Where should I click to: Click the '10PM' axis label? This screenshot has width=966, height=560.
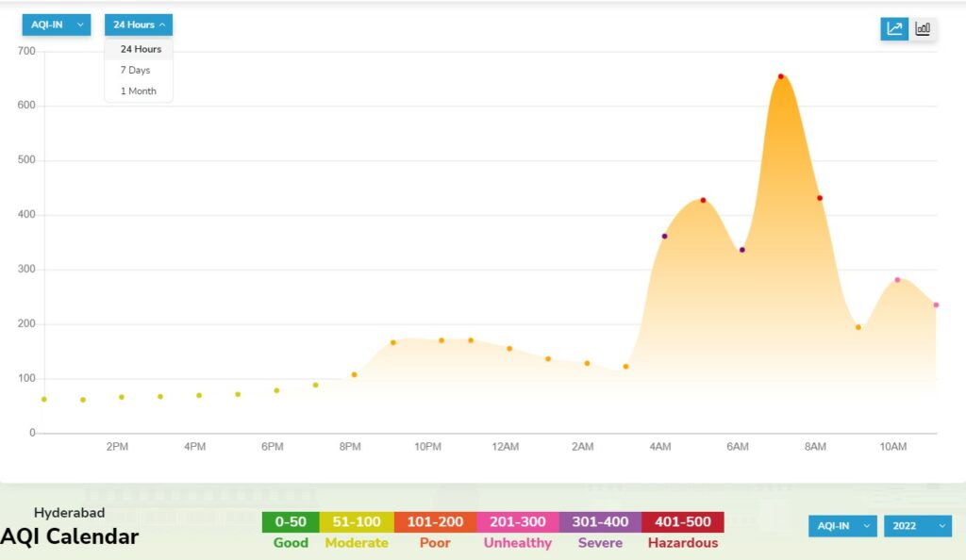pos(427,447)
